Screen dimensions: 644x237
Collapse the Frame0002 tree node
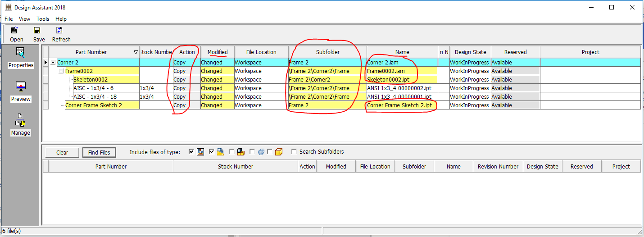tap(61, 71)
